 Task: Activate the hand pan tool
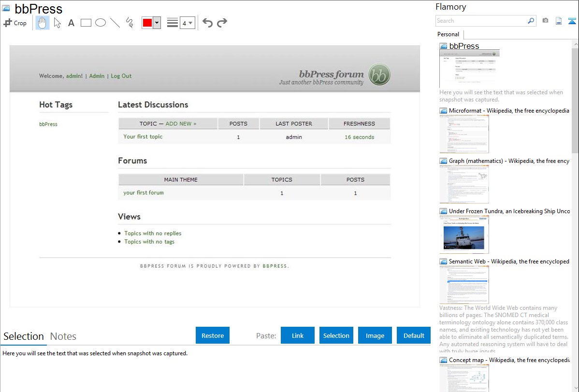click(x=43, y=23)
